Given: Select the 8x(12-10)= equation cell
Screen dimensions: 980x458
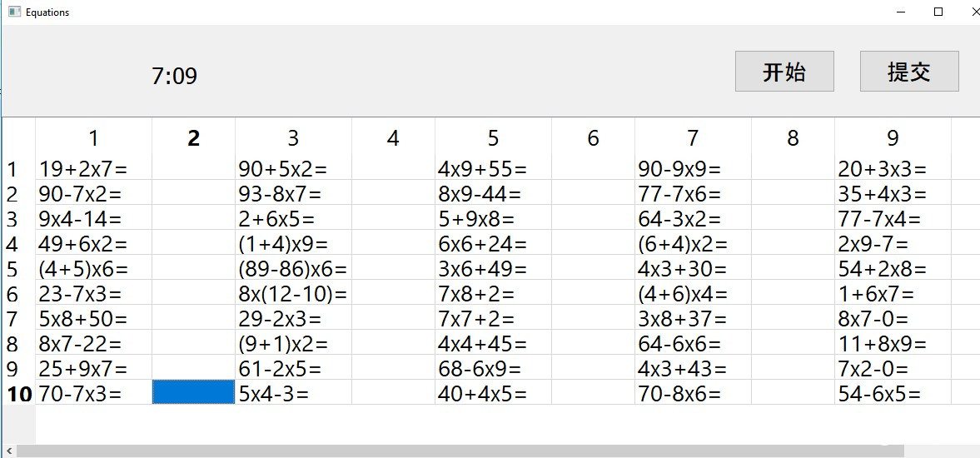Looking at the screenshot, I should coord(293,294).
